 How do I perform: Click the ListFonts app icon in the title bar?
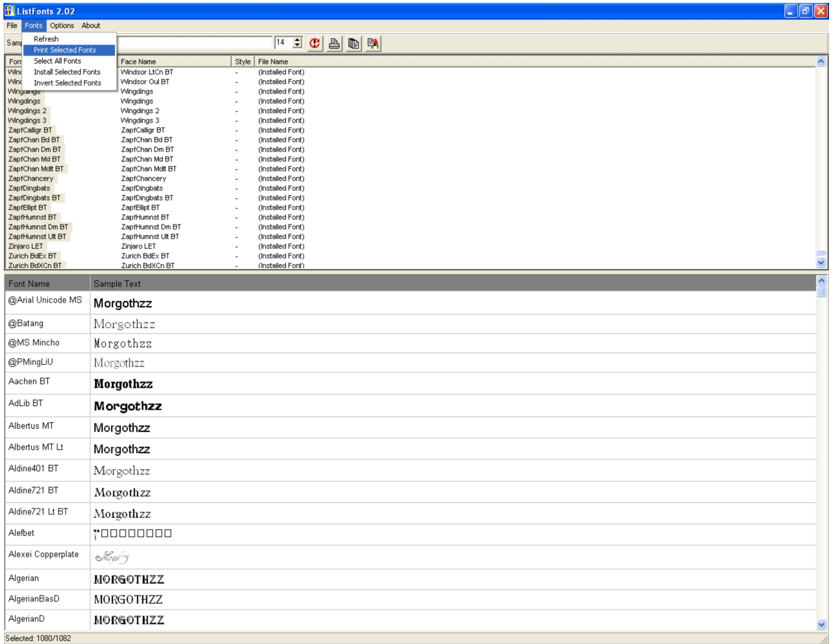(x=9, y=11)
